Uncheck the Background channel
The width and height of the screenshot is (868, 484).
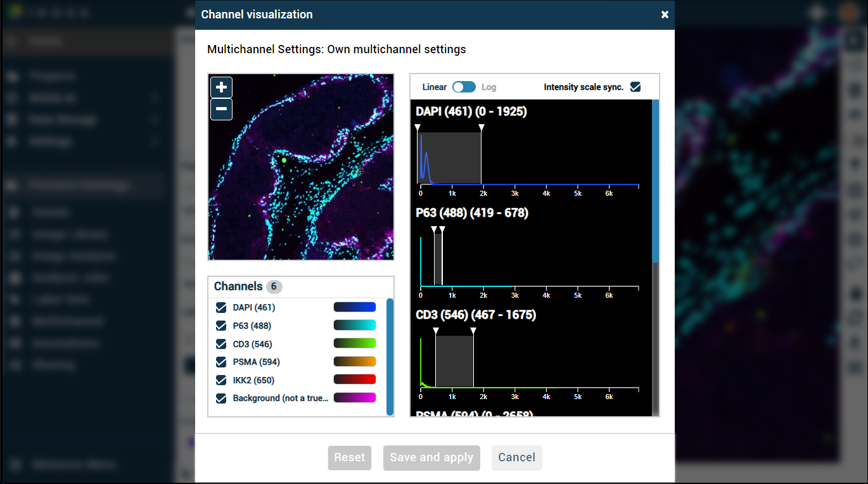click(x=221, y=398)
